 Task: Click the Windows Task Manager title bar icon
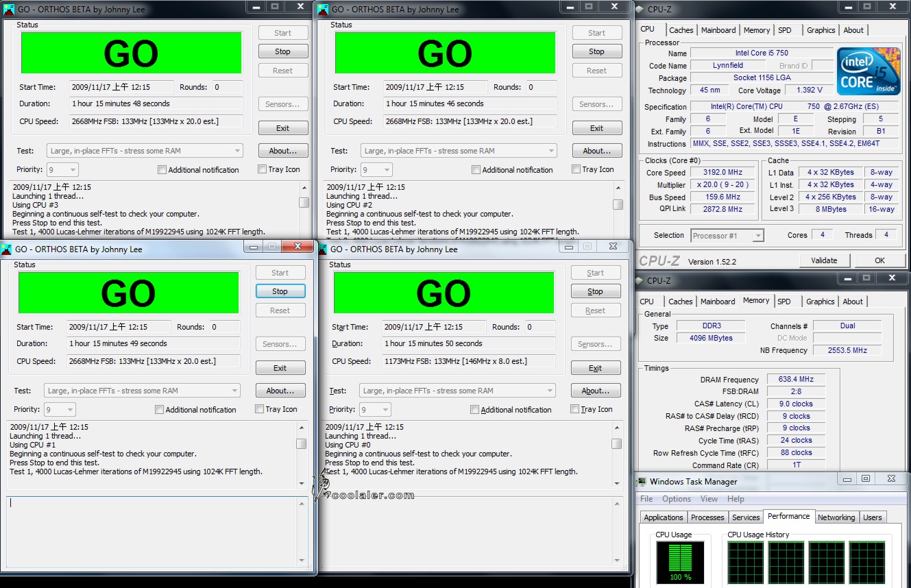pyautogui.click(x=642, y=481)
